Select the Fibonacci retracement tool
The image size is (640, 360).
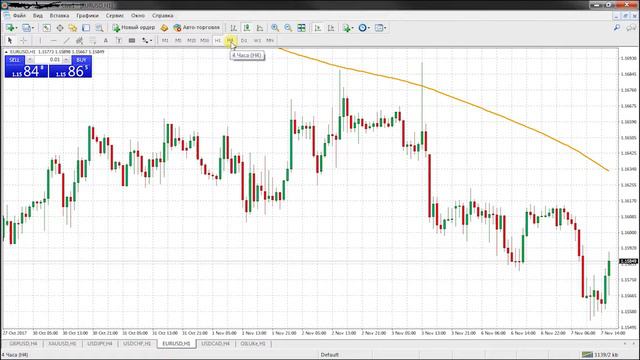click(93, 40)
